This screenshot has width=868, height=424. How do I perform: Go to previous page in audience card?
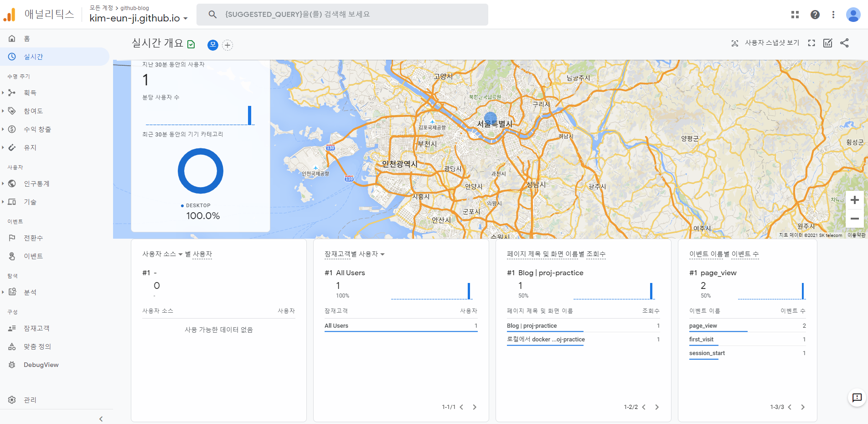coord(461,407)
